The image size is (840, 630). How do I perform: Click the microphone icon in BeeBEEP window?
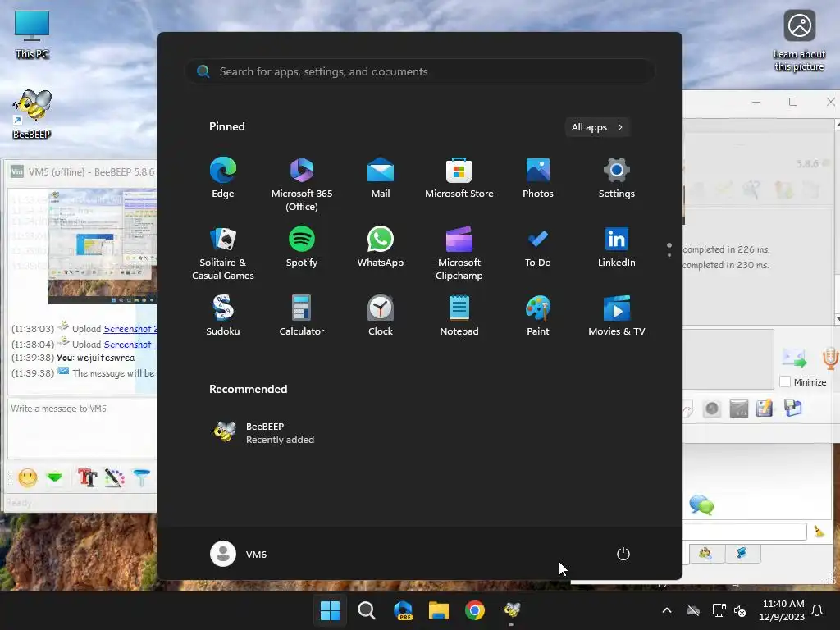click(x=830, y=358)
